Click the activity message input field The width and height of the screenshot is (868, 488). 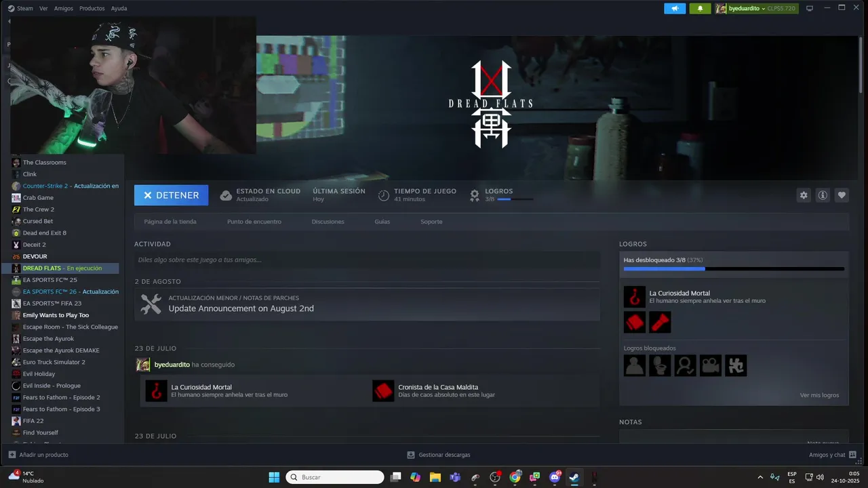point(367,260)
